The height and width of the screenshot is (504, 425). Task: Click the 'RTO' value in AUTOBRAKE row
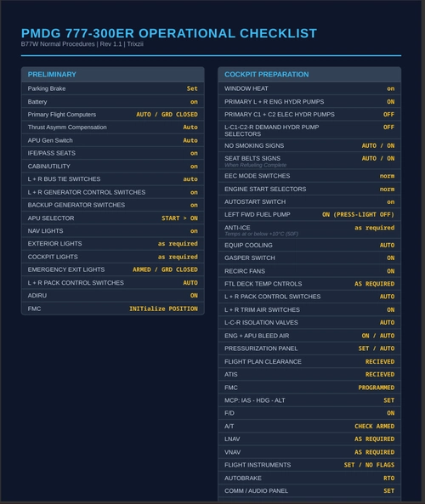coord(389,479)
